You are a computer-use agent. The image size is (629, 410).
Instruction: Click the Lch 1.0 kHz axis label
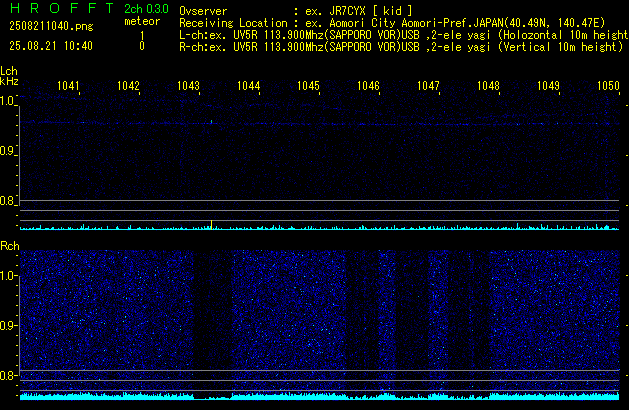7,101
